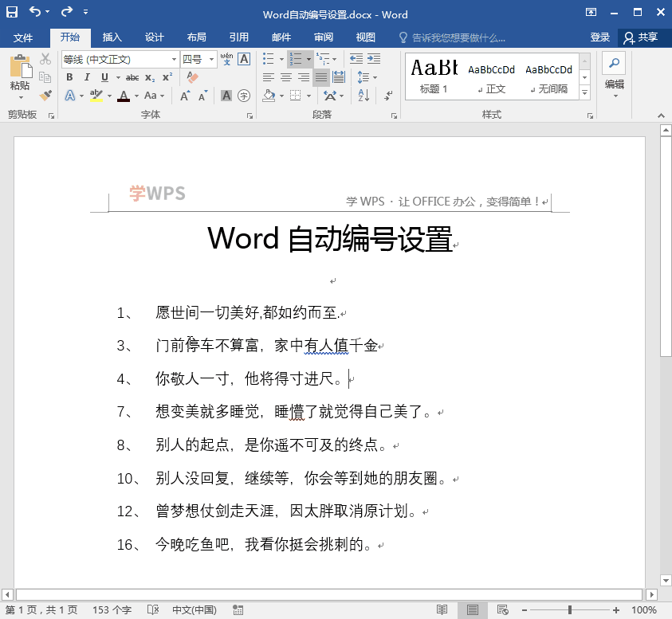Toggle bold formatting

point(70,77)
